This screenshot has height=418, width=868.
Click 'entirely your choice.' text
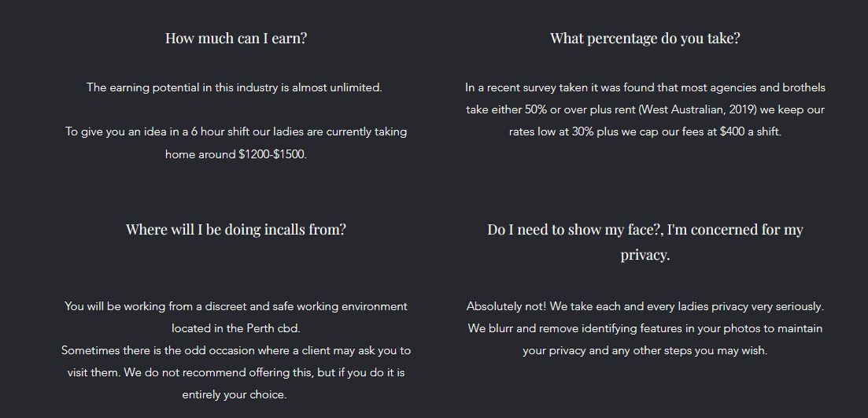(235, 394)
